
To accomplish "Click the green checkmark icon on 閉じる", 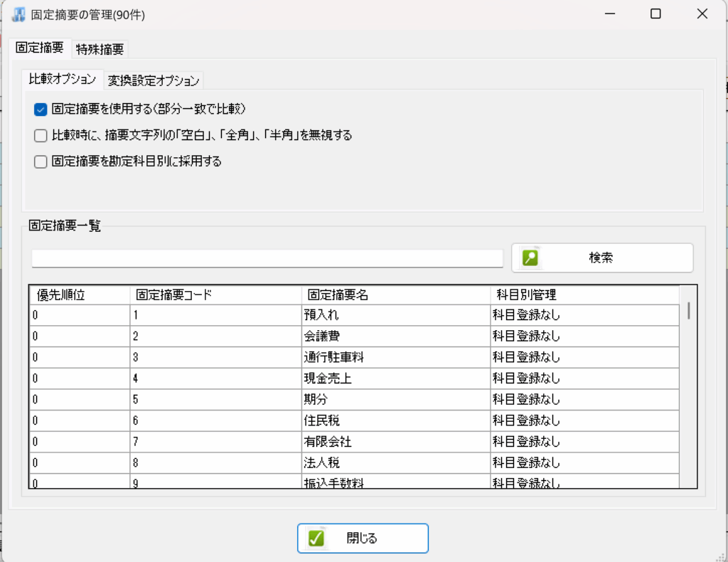I will click(x=316, y=539).
